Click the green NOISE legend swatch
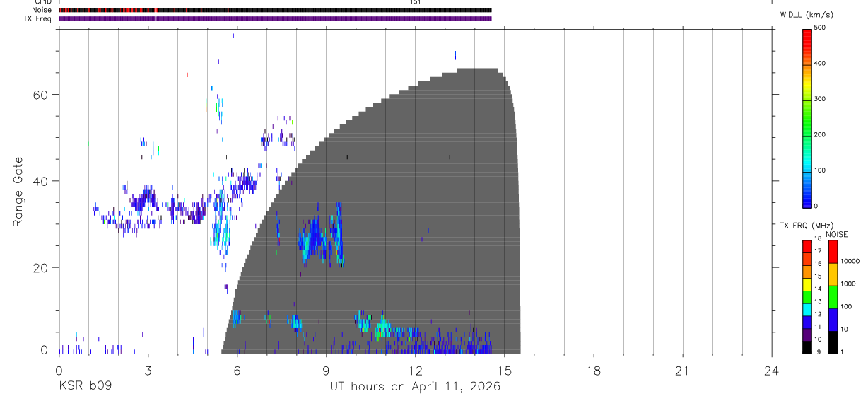 click(x=833, y=297)
